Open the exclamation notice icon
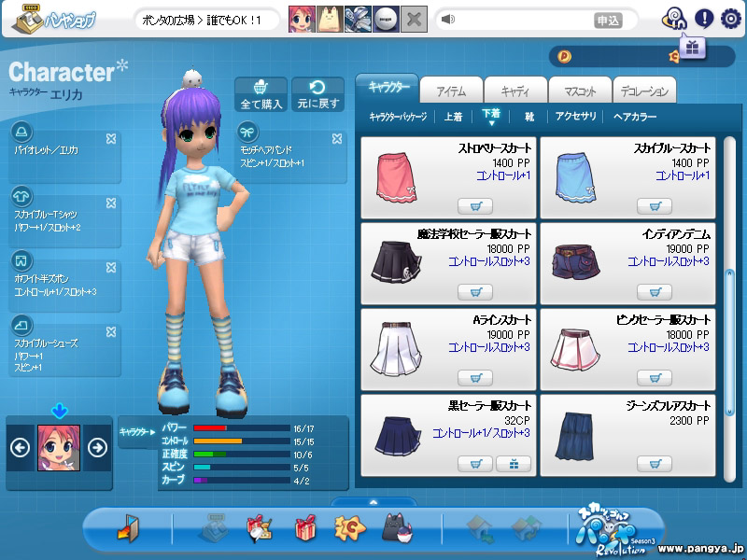The width and height of the screenshot is (747, 560). click(704, 19)
